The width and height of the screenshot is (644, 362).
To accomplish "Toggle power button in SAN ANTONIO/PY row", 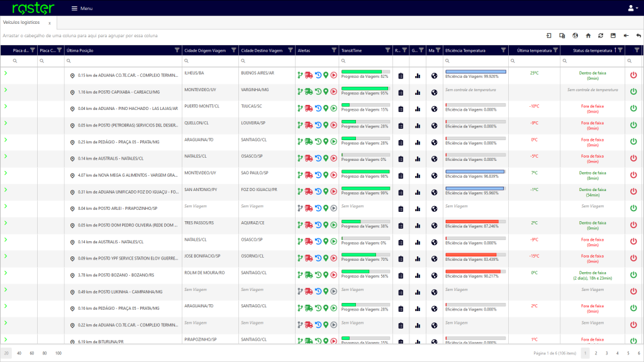I will [x=633, y=192].
